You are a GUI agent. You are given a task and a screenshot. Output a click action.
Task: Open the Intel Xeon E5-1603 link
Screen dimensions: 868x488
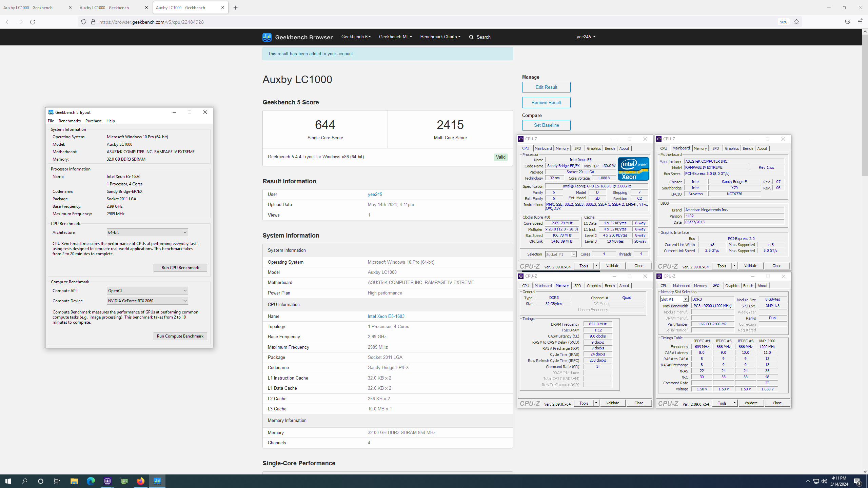(x=386, y=317)
